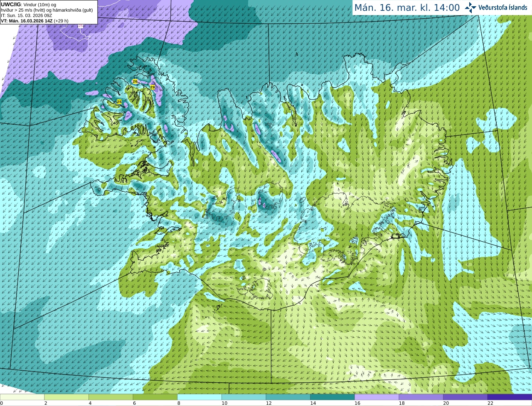Click the 4–6 m/s light green swatch
532x406 pixels.
tap(111, 397)
